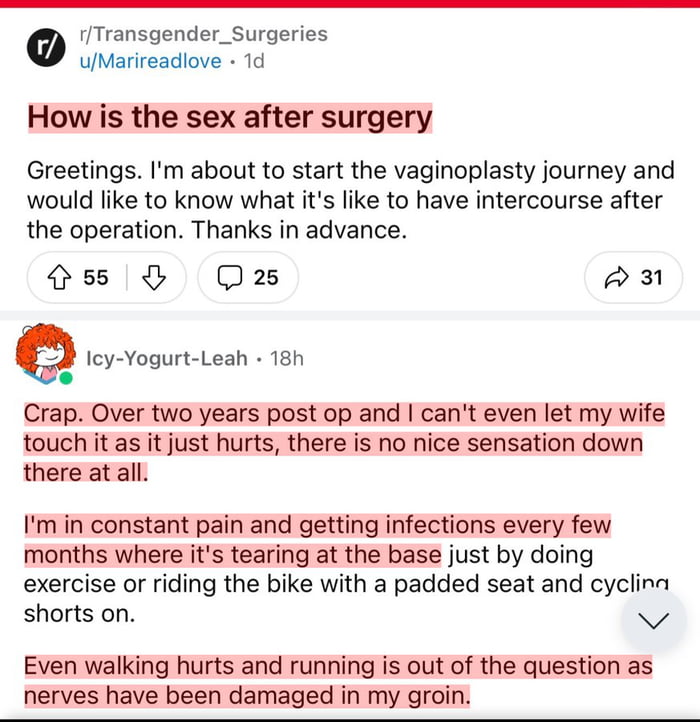Click the paragraph starting Even walking hurts
Screen dimensions: 700x722
(x=338, y=680)
